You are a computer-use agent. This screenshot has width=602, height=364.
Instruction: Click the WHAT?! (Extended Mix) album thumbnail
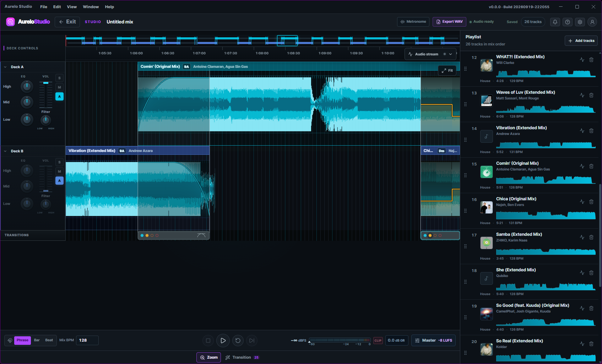click(487, 65)
